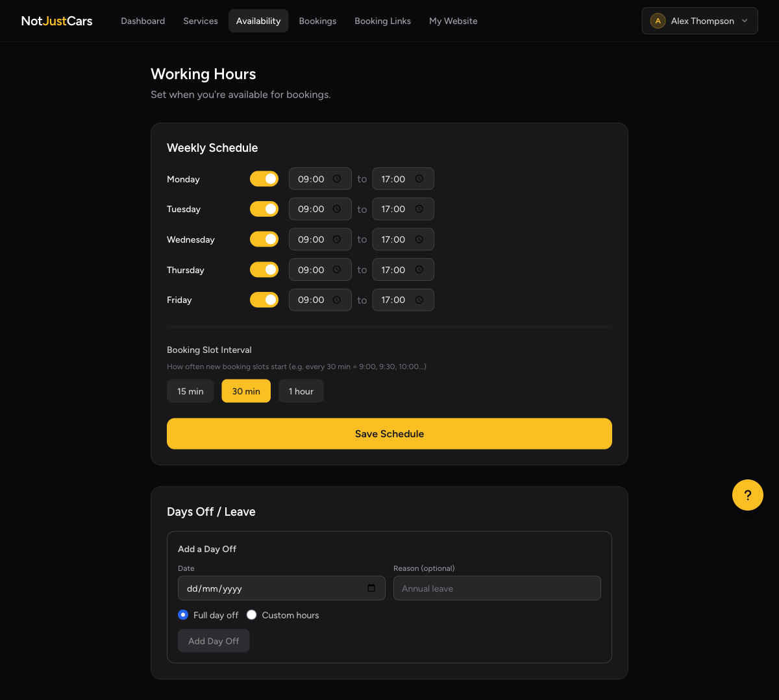Click the calendar icon in the Date field
Screen dimensions: 779x700
tap(371, 588)
